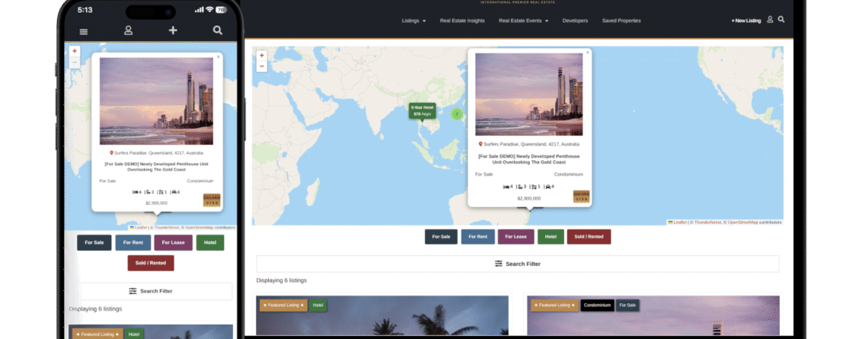
Task: Open the hamburger menu on phone
Action: 84,31
